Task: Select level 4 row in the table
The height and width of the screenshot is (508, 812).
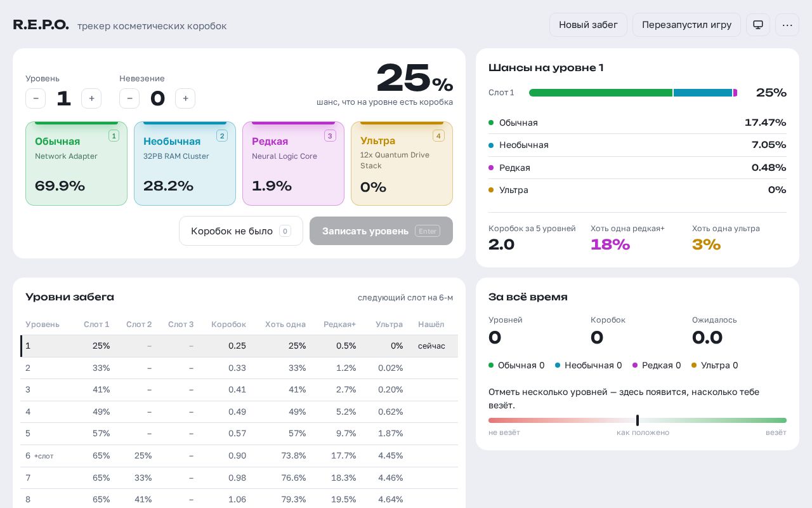Action: 239,411
